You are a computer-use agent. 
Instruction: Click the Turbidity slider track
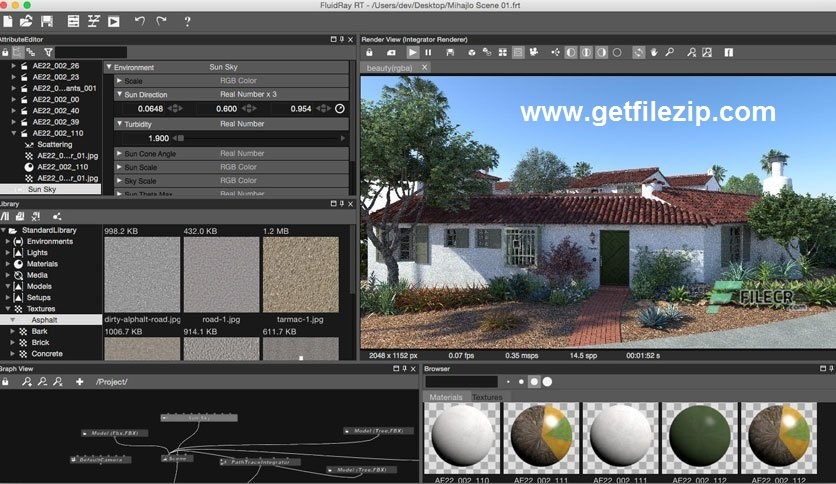260,138
